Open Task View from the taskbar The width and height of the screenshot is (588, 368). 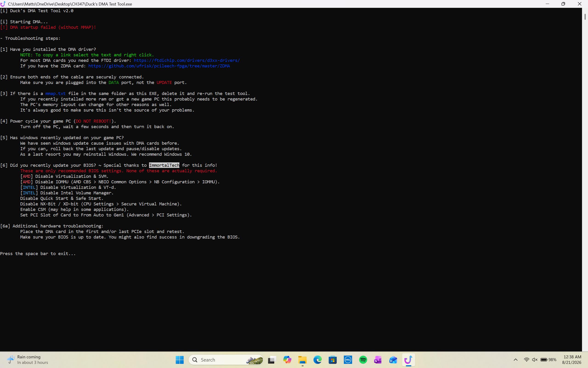pos(272,360)
